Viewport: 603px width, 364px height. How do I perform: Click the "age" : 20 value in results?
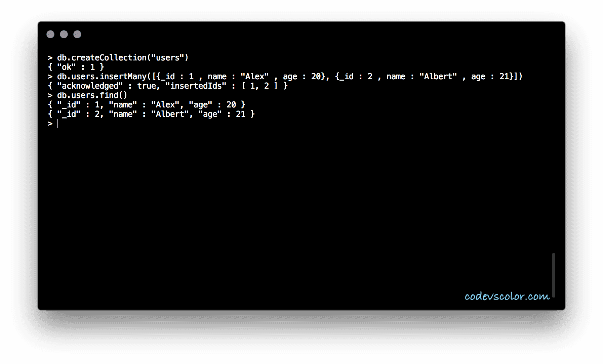pos(212,105)
